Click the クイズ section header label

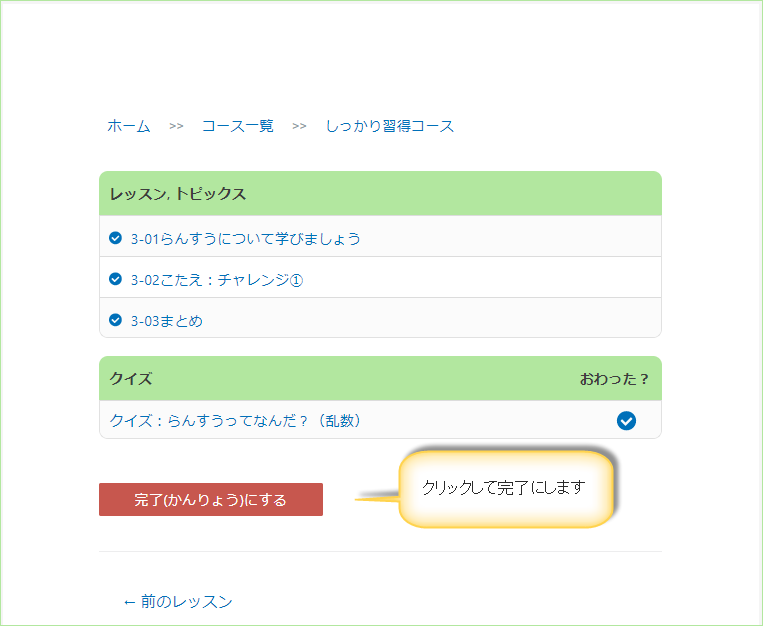point(131,379)
